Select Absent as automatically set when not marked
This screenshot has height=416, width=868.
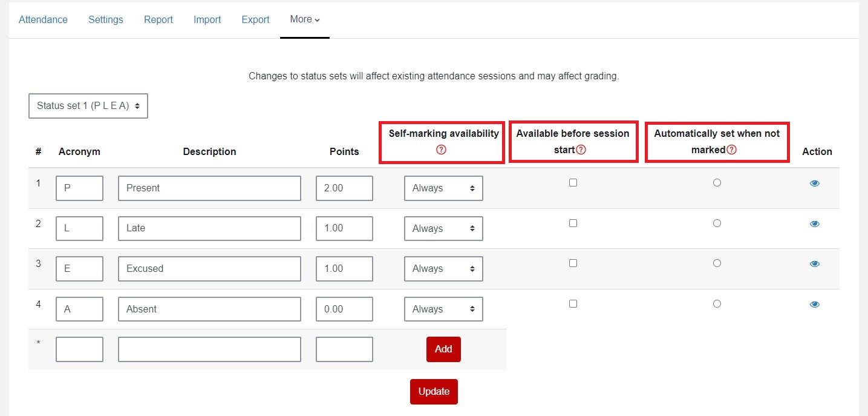point(717,304)
